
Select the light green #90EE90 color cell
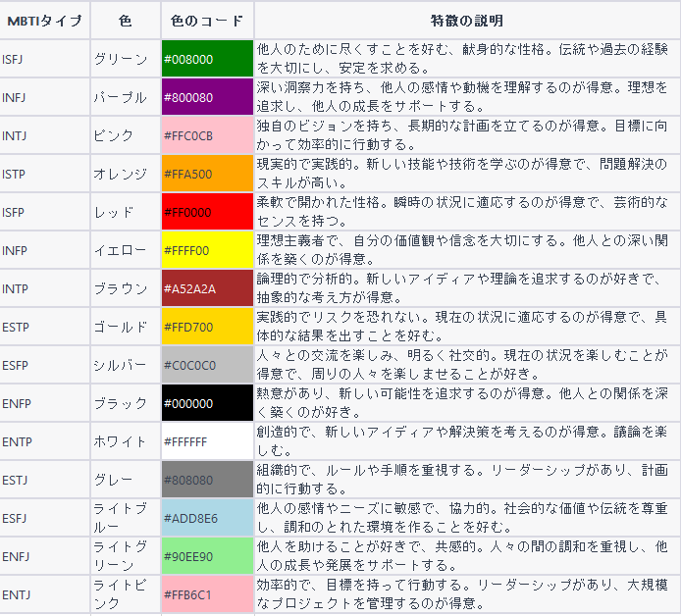pos(207,555)
